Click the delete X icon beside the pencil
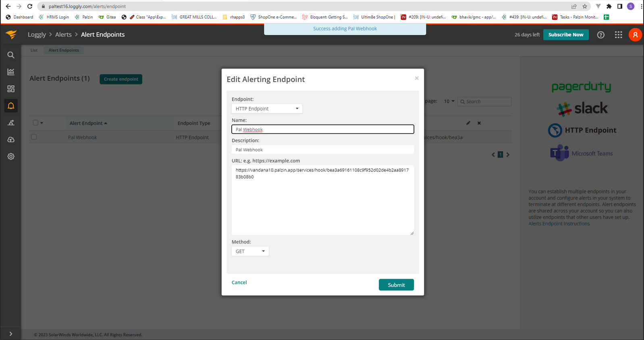The height and width of the screenshot is (340, 644). [x=479, y=123]
